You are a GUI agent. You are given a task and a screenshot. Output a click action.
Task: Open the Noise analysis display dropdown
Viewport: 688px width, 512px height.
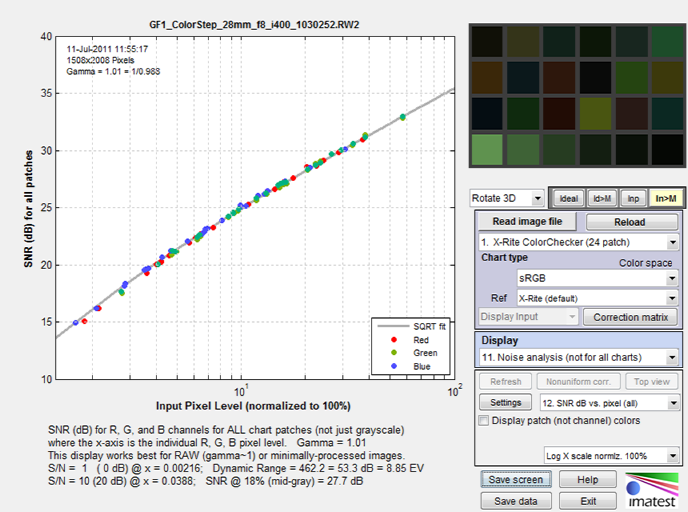(x=578, y=358)
